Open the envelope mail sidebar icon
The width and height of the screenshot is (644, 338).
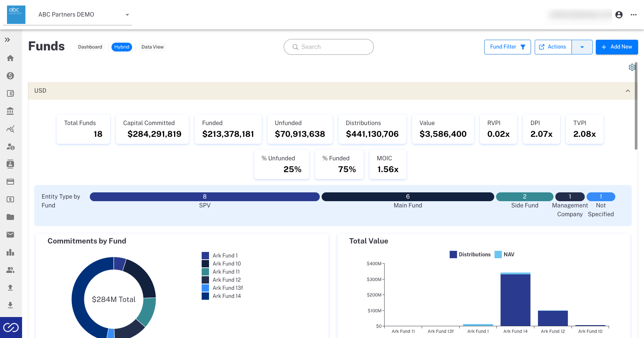10,235
